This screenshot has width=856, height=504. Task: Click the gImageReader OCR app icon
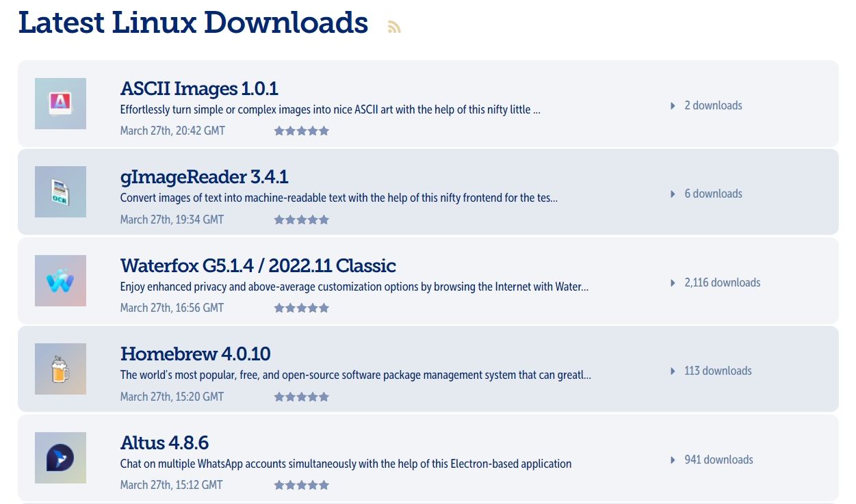coord(60,191)
